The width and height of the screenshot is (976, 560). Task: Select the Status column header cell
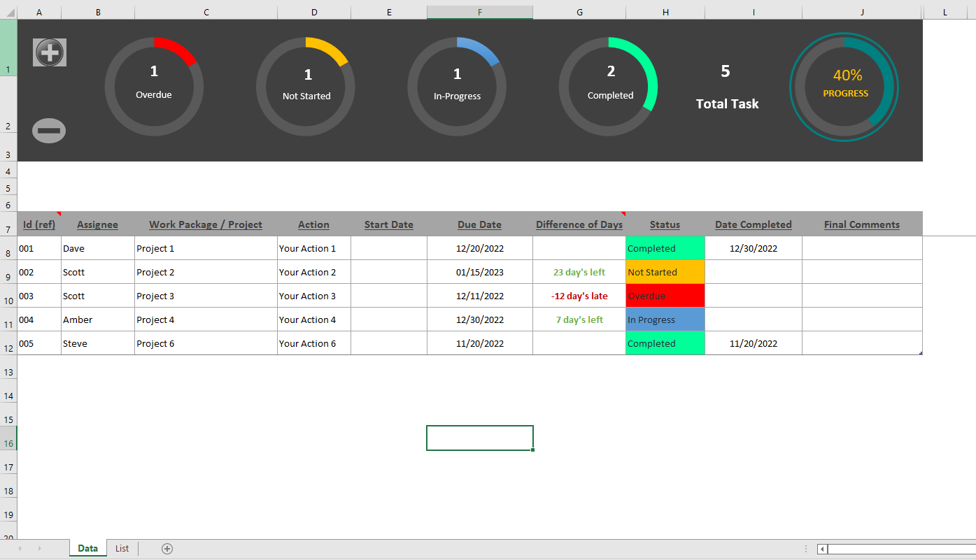665,224
